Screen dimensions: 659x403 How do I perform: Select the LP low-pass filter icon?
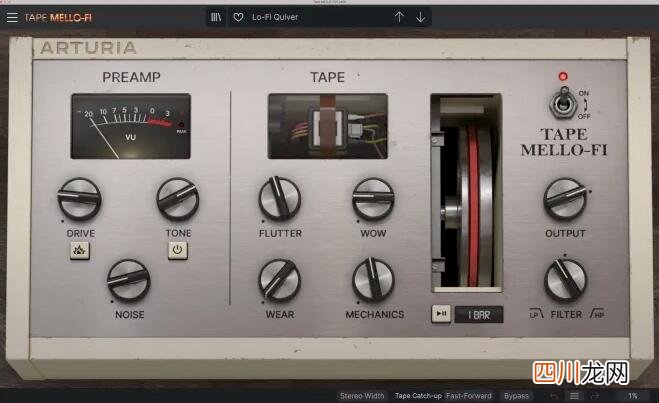point(536,313)
